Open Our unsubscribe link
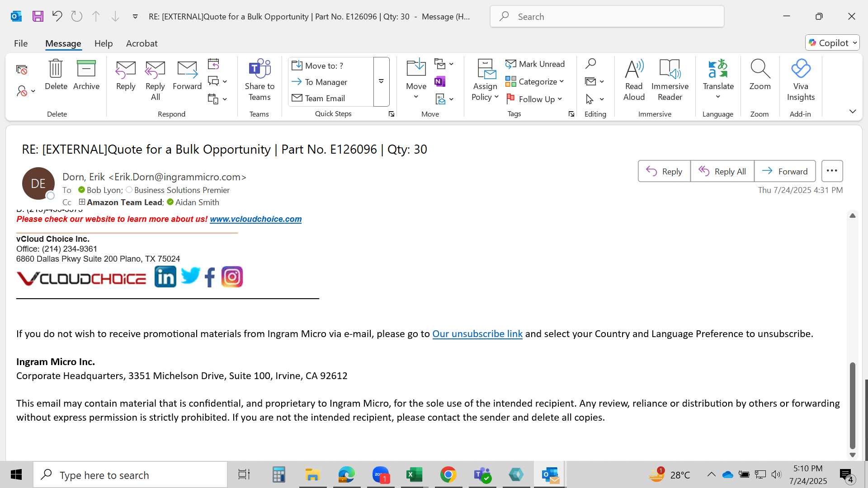 (x=477, y=334)
